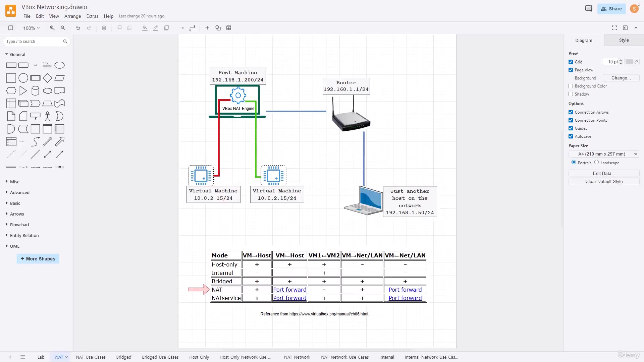Screen dimensions: 644x362
Task: Click the add page plus icon
Action: click(x=10, y=357)
